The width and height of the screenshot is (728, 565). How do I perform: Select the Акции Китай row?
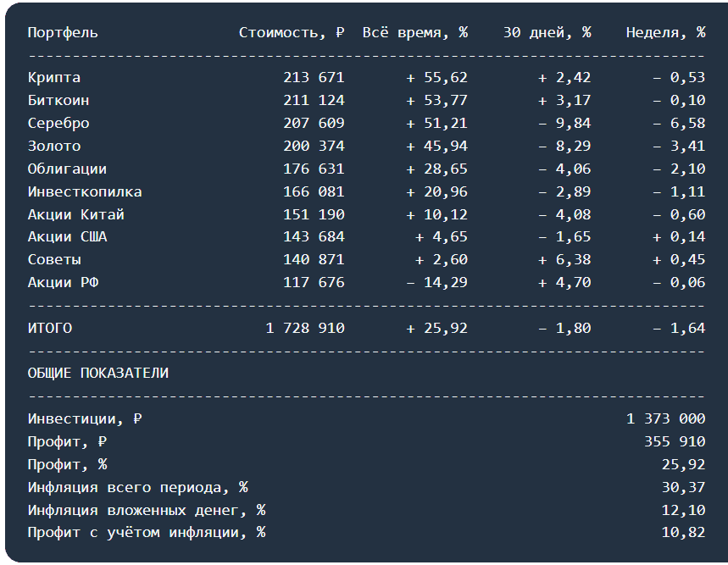[366, 214]
